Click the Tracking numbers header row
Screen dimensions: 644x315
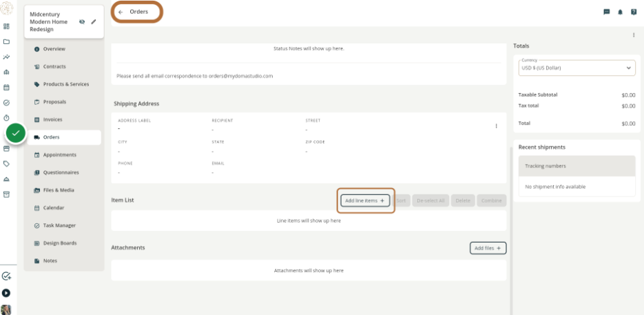pyautogui.click(x=577, y=166)
